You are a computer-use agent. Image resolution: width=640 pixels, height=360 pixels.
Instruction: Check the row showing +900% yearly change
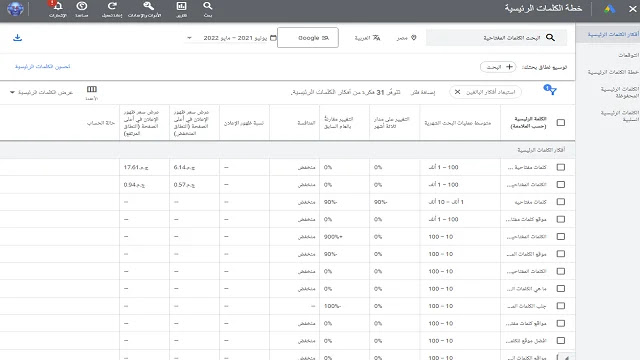point(561,236)
